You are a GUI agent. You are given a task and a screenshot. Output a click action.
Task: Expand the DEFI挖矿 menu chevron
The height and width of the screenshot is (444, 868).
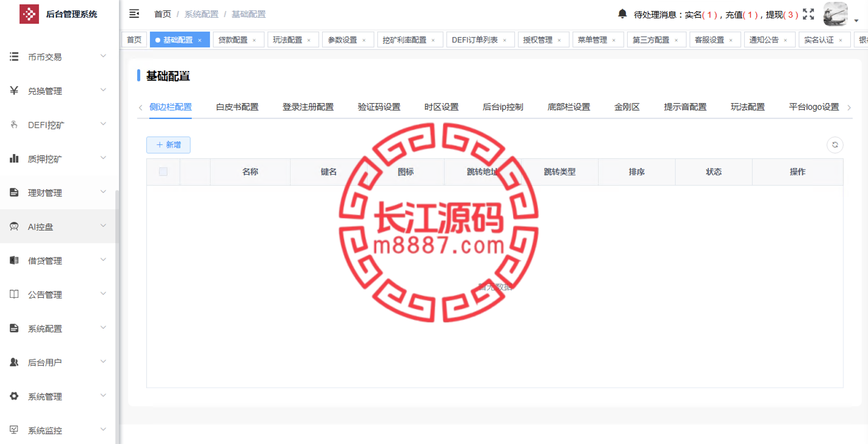pyautogui.click(x=103, y=124)
